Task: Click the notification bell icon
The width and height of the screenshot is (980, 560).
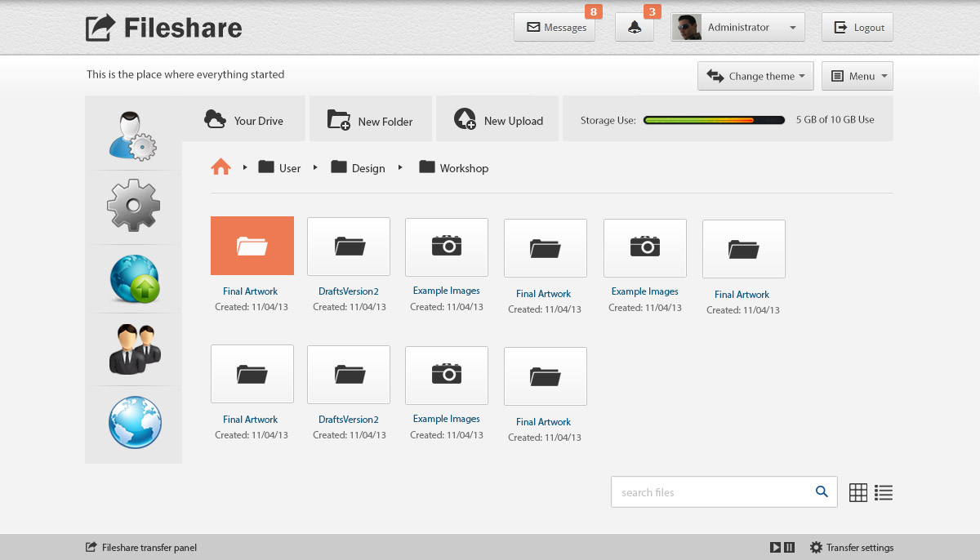Action: coord(635,28)
